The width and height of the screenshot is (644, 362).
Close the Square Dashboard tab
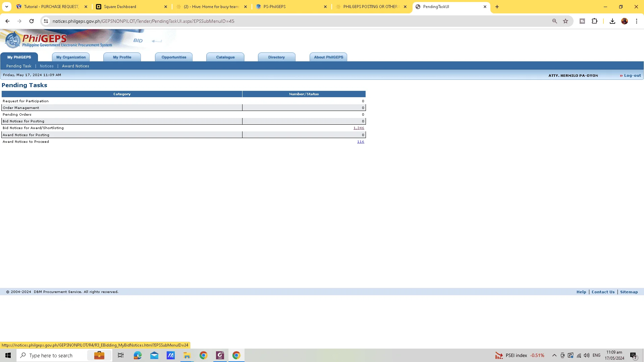pyautogui.click(x=166, y=7)
